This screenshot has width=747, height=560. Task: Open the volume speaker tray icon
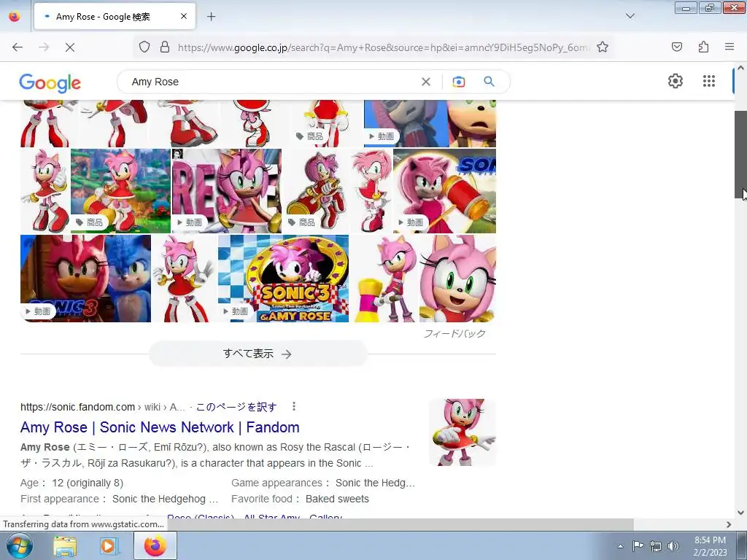point(673,546)
